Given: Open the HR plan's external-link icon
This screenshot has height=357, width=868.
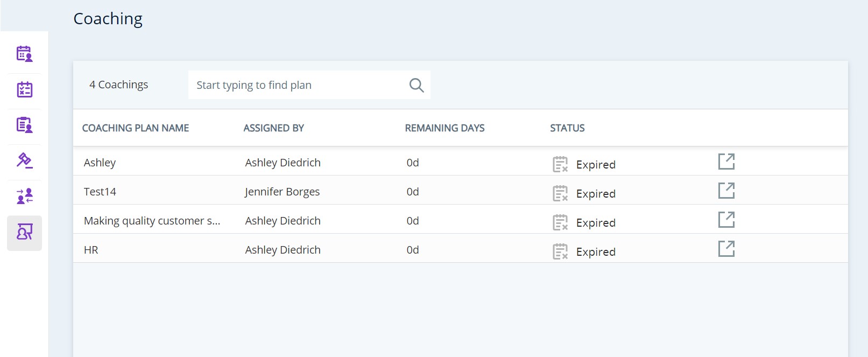Looking at the screenshot, I should [x=726, y=249].
